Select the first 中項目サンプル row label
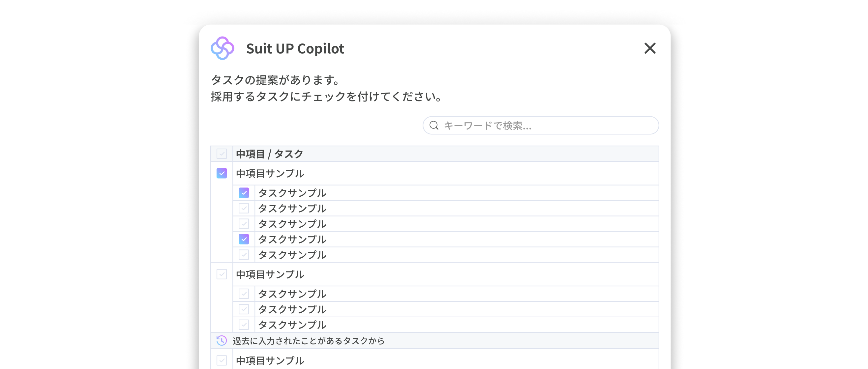868x369 pixels. click(x=270, y=173)
